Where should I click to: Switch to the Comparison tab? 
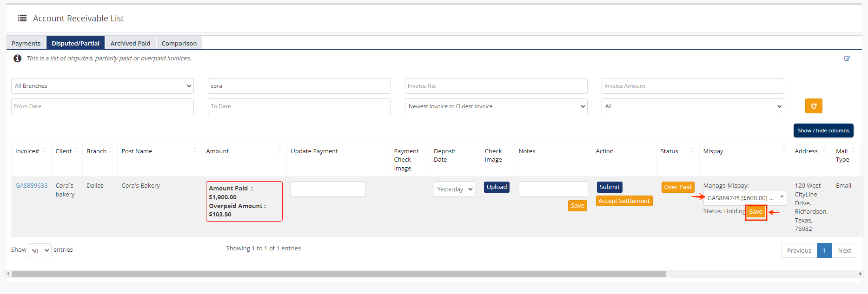pos(179,43)
